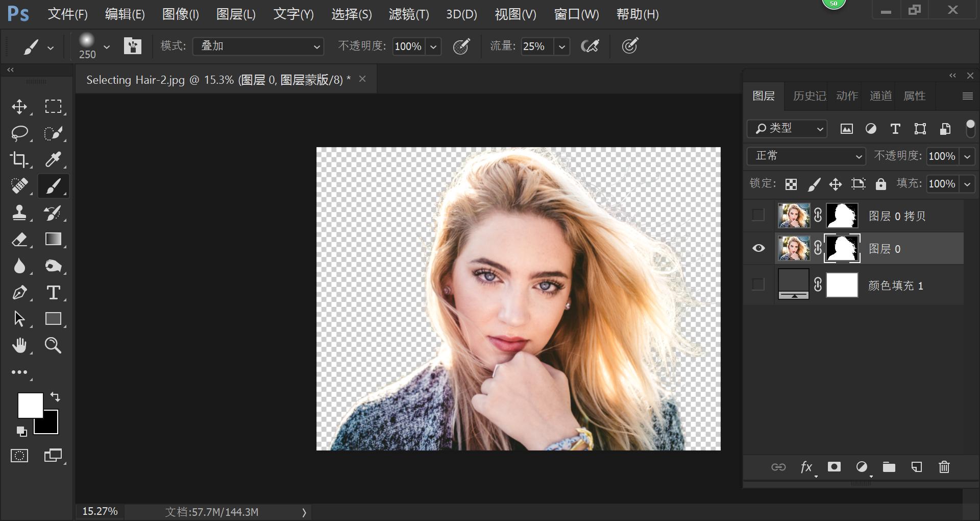980x521 pixels.
Task: Open the layer blend mode 正常 dropdown
Action: pos(805,156)
